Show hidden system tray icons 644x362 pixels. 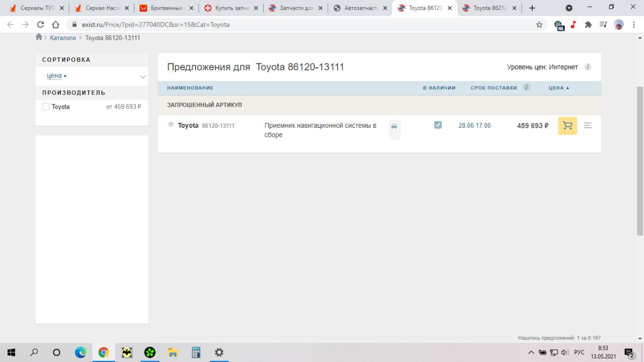[531, 352]
